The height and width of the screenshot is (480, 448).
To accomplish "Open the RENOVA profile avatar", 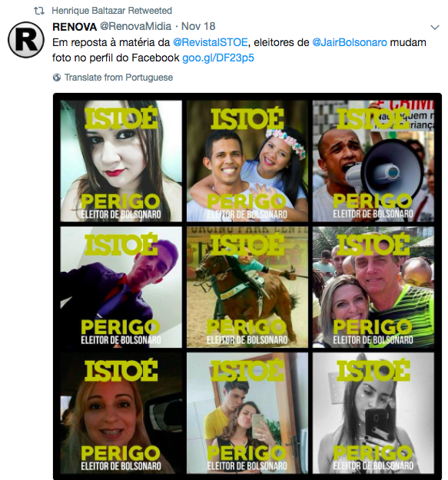I will tap(25, 39).
